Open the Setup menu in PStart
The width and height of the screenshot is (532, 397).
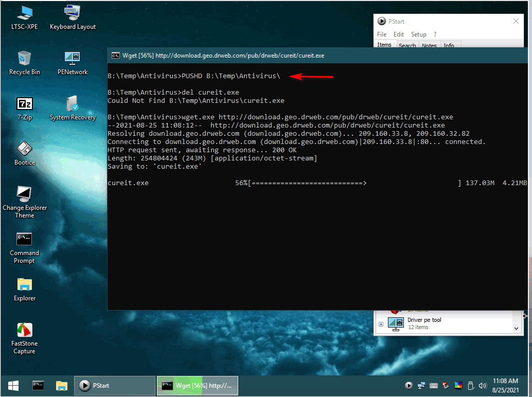[x=419, y=34]
